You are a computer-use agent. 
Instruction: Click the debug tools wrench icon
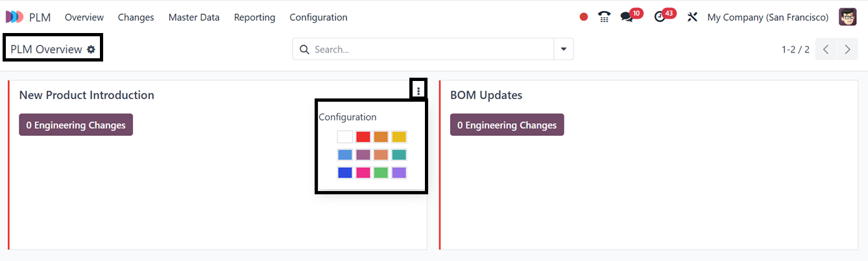[x=692, y=17]
